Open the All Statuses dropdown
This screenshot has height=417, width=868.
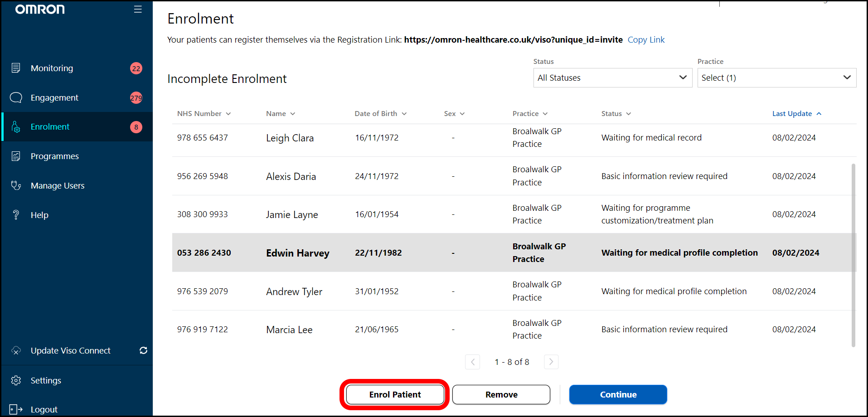point(612,78)
